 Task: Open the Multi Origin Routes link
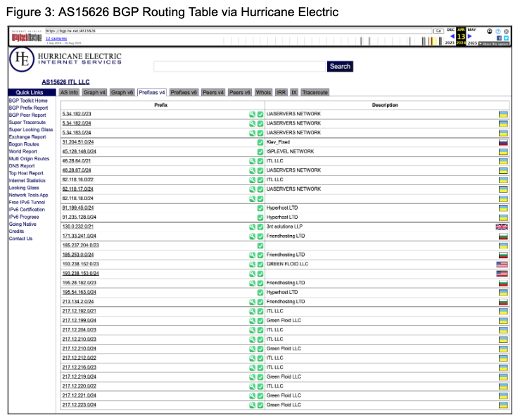coord(29,159)
